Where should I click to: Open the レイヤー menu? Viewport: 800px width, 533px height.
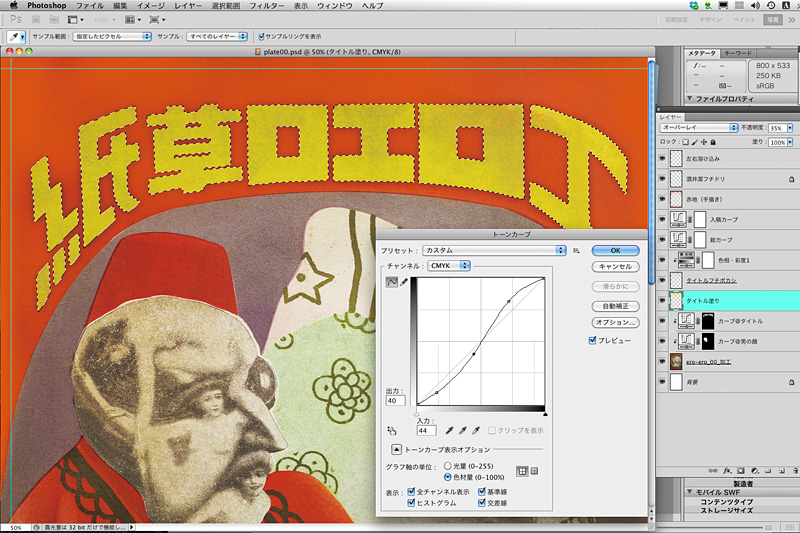[x=188, y=6]
